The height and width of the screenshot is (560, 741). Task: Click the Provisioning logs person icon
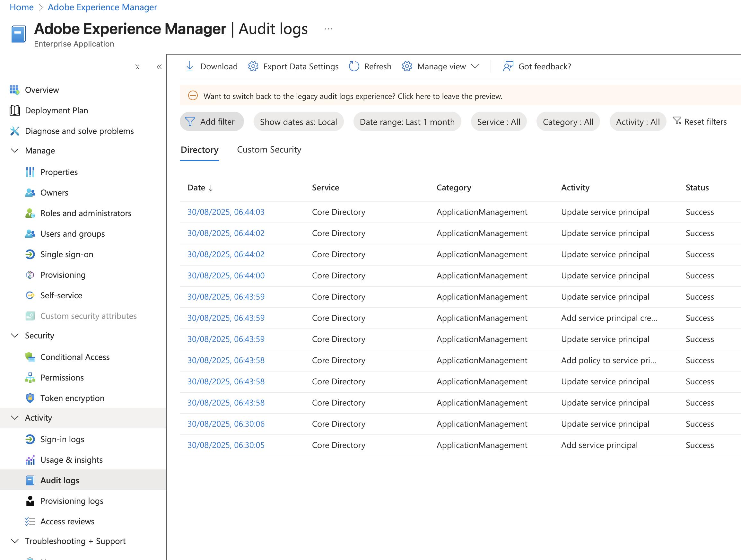click(30, 501)
